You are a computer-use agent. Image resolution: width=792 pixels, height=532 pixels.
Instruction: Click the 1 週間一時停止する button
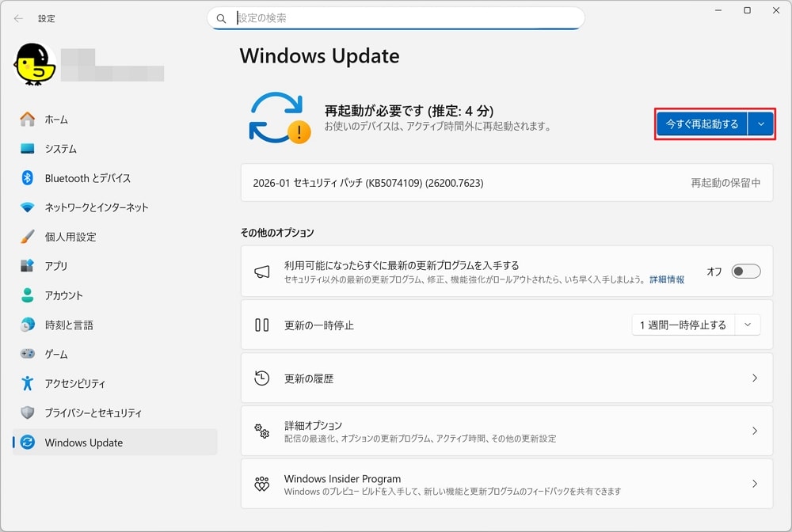pos(683,325)
